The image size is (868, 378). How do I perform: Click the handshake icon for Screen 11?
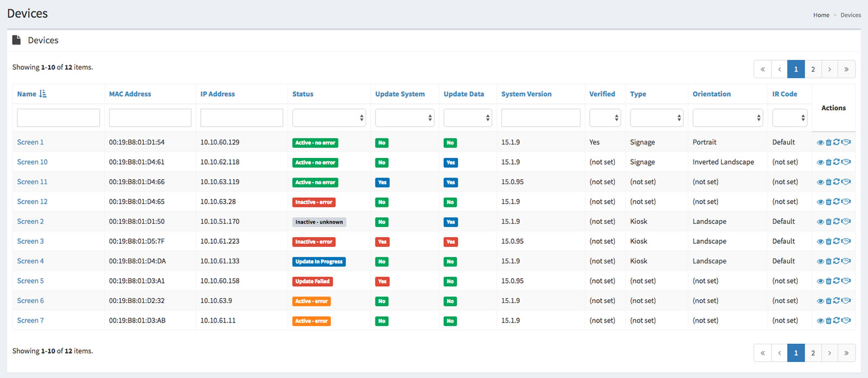(x=846, y=182)
